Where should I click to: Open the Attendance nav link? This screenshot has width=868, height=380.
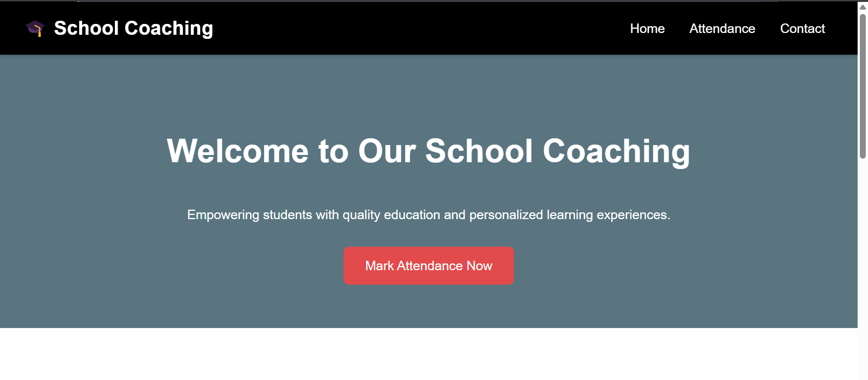722,28
